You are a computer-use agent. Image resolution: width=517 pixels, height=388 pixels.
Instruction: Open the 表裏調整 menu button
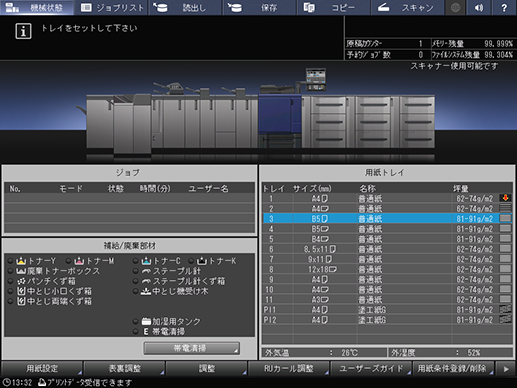tap(124, 368)
